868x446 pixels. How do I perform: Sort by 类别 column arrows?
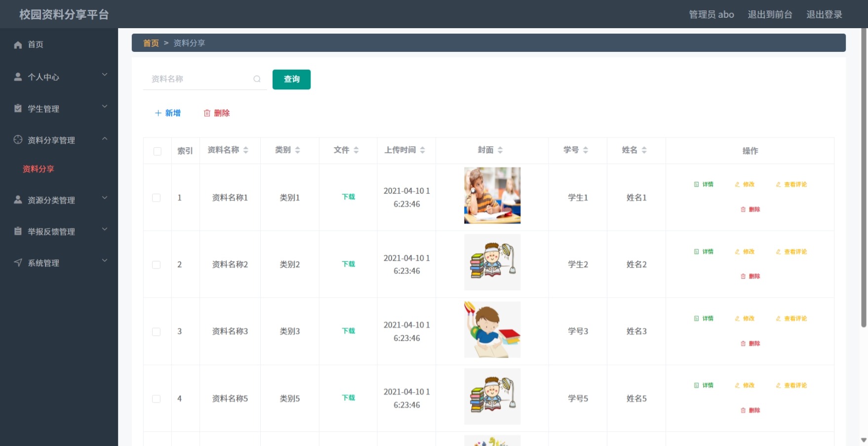pos(298,150)
